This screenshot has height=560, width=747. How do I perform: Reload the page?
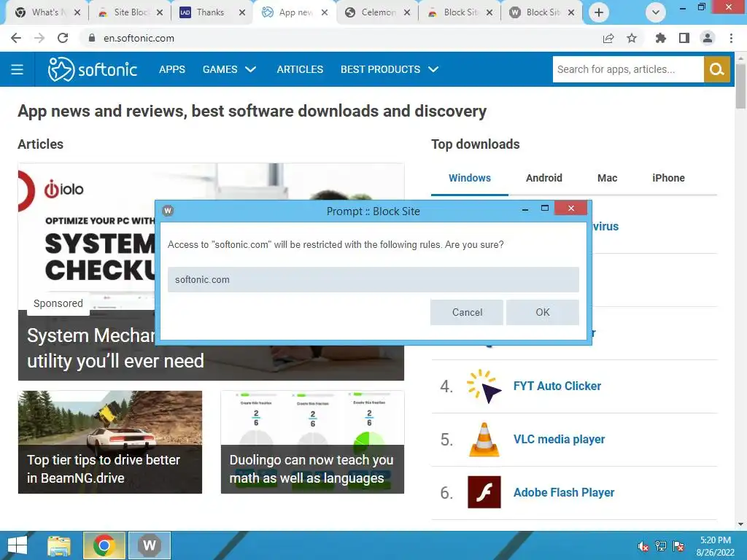[x=63, y=38]
